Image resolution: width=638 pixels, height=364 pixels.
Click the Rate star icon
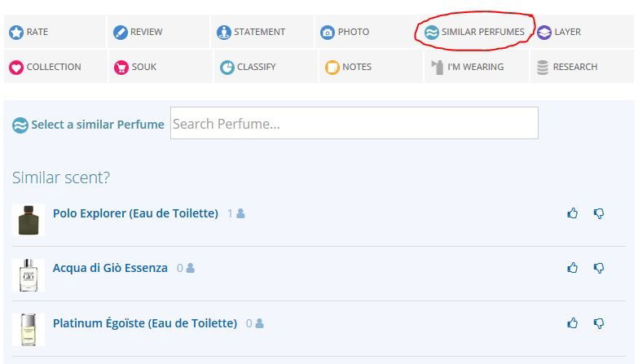coord(16,33)
